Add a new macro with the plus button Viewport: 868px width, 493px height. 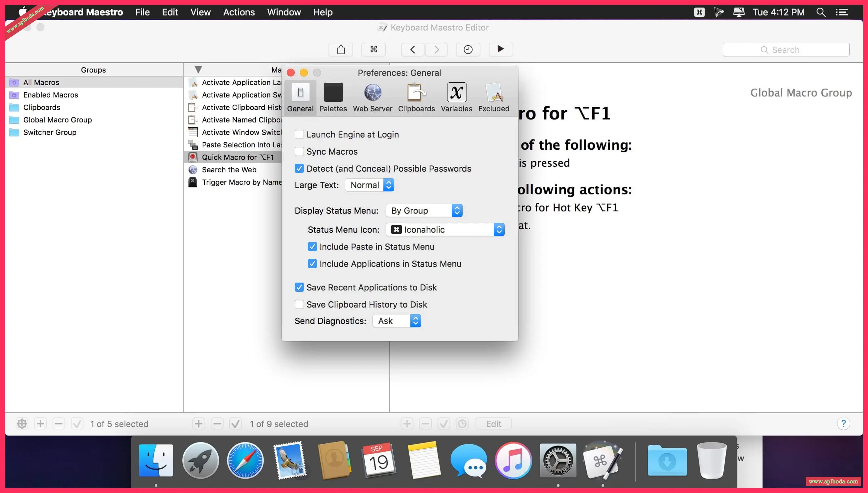pyautogui.click(x=199, y=424)
